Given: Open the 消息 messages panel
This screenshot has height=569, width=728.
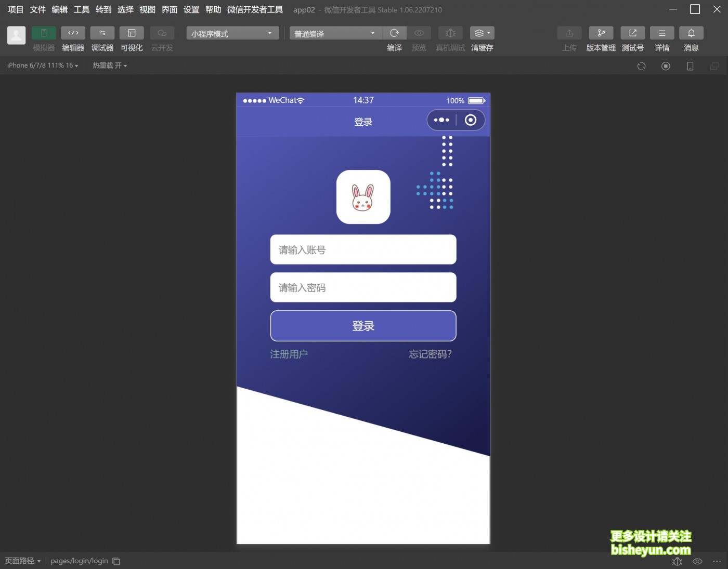Looking at the screenshot, I should (691, 33).
